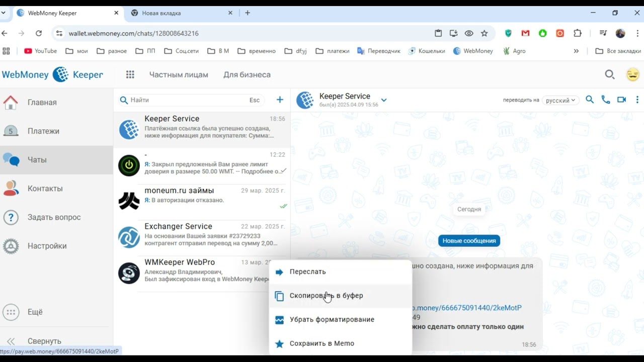Open the Соц.сети bookmarks folder

(181, 51)
